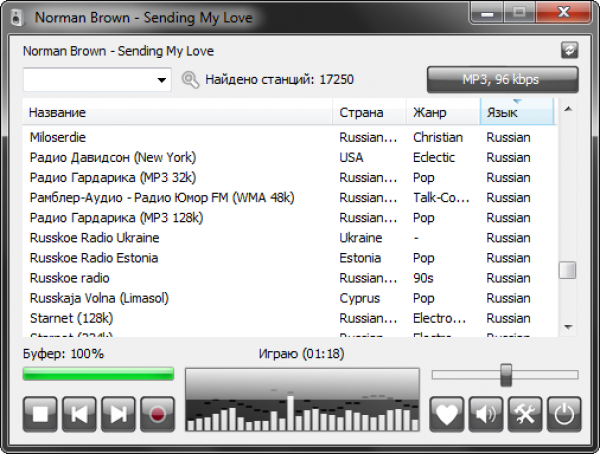Click the power button icon
Viewport: 600px width, 454px height.
pos(564,414)
